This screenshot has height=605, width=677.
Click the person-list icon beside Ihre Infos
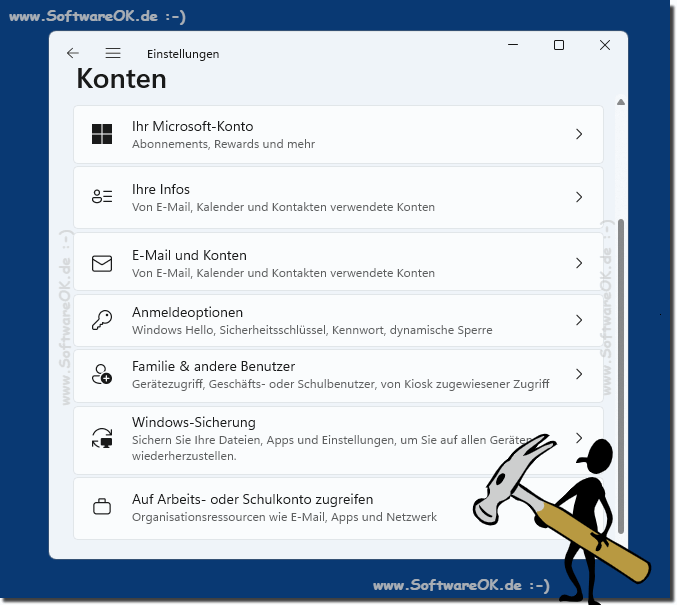tap(102, 196)
